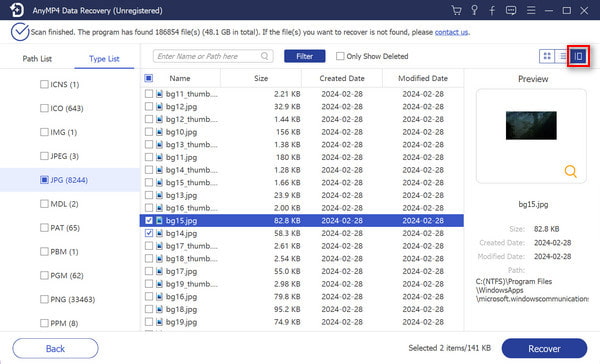This screenshot has width=600, height=364.
Task: Toggle Only Show Deleted checkbox
Action: coord(340,56)
